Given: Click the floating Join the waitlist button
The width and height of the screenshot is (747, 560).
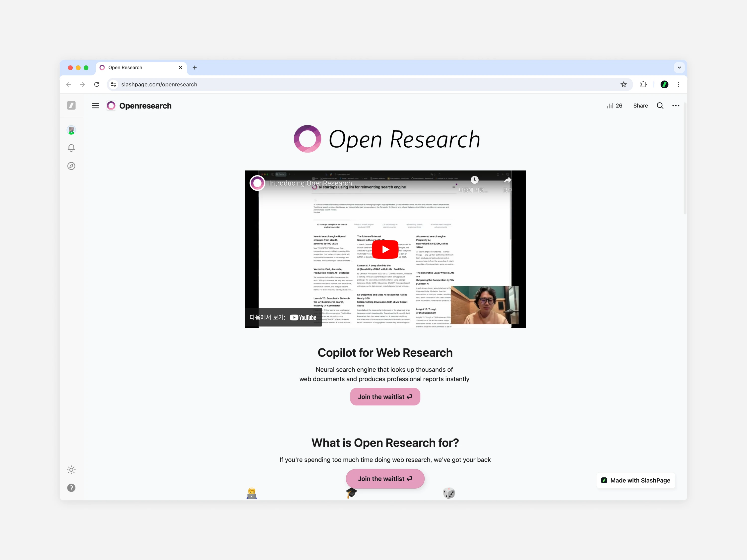Looking at the screenshot, I should coord(385,479).
